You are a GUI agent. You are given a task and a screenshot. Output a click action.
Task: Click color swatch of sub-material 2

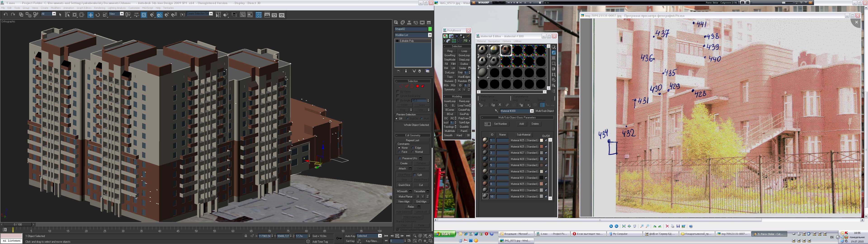542,147
